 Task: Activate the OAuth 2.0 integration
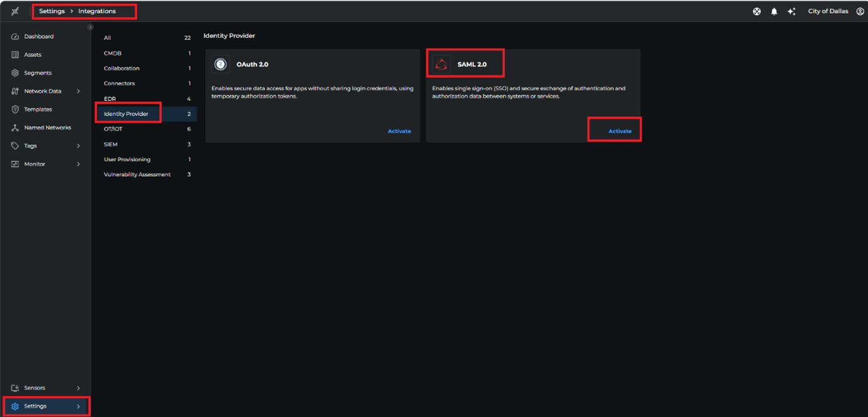399,131
